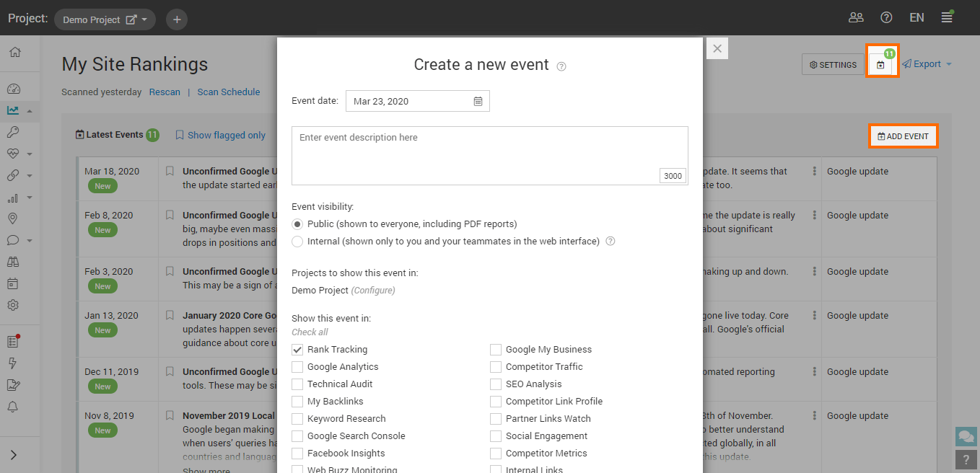
Task: Open the dashboard speedometer icon
Action: (x=13, y=89)
